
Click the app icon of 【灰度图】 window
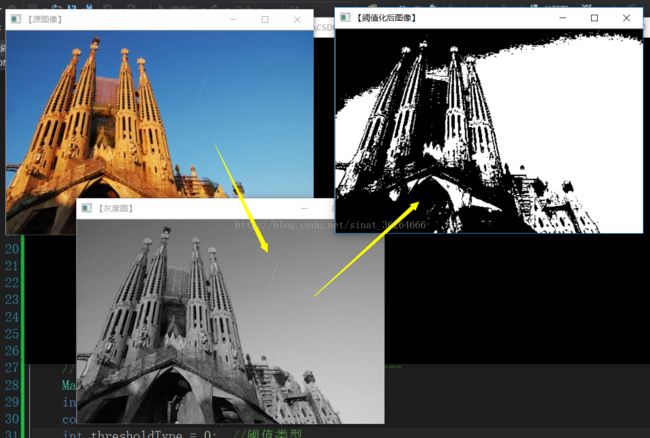click(87, 208)
